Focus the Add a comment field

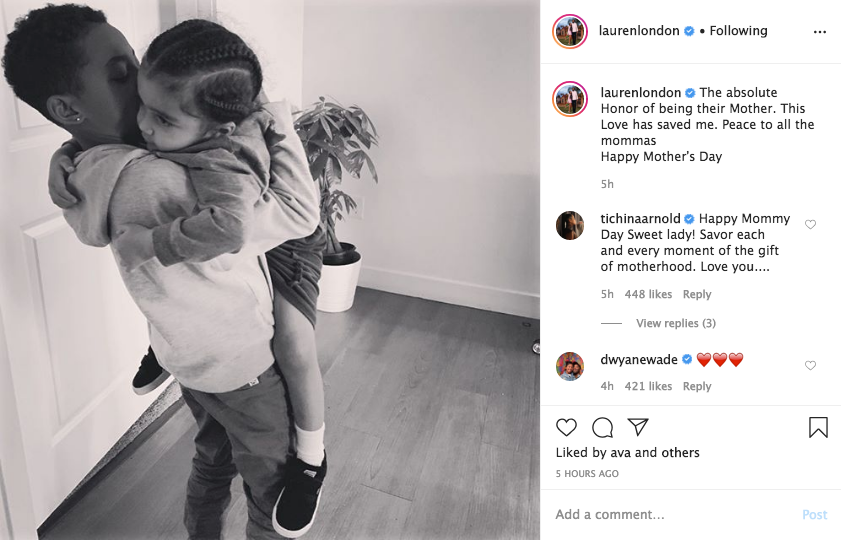pyautogui.click(x=673, y=515)
